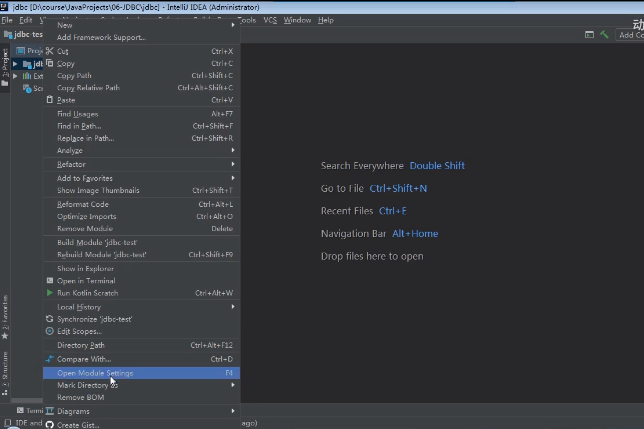Open the Window menu
Viewport: 644px width, 429px height.
click(x=297, y=20)
